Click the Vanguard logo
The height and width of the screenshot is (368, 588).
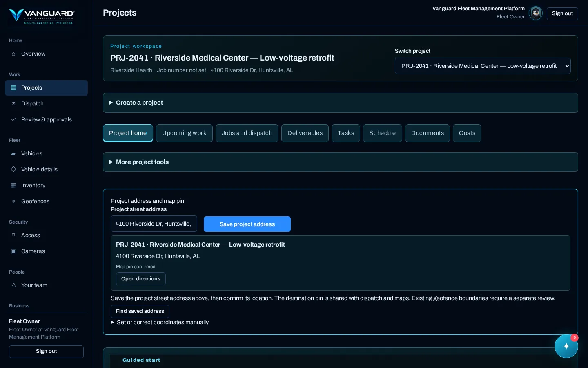point(42,16)
